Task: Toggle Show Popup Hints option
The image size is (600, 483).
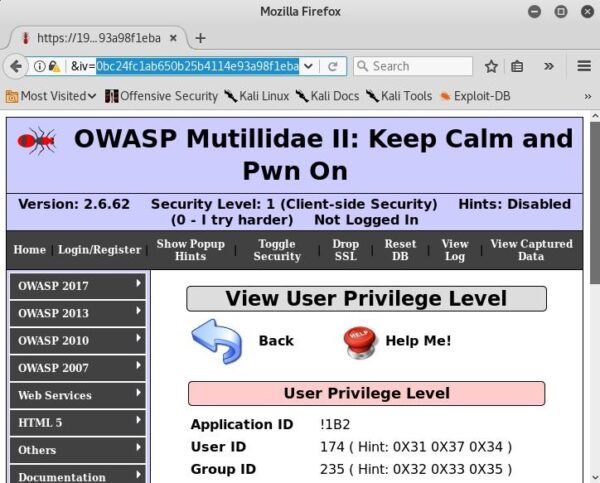Action: [x=190, y=250]
